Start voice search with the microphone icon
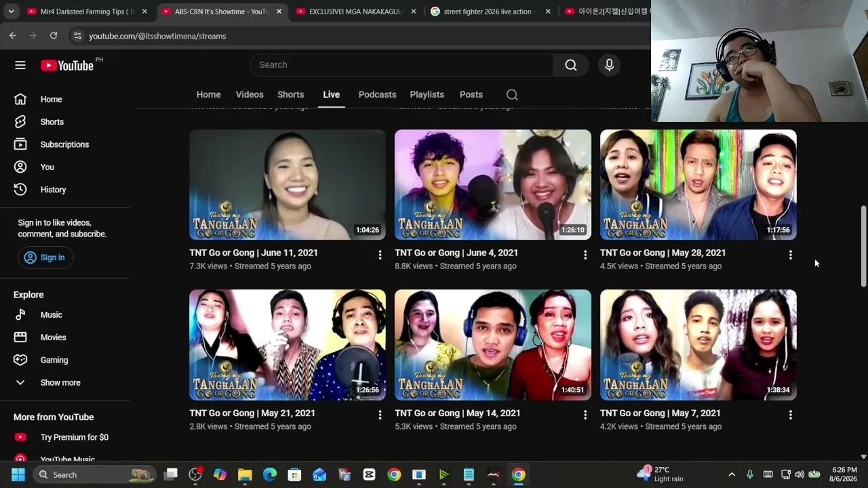 (609, 65)
